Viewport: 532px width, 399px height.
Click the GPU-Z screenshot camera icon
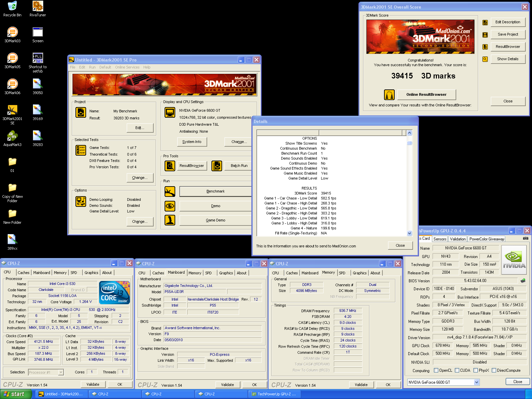[x=526, y=238]
